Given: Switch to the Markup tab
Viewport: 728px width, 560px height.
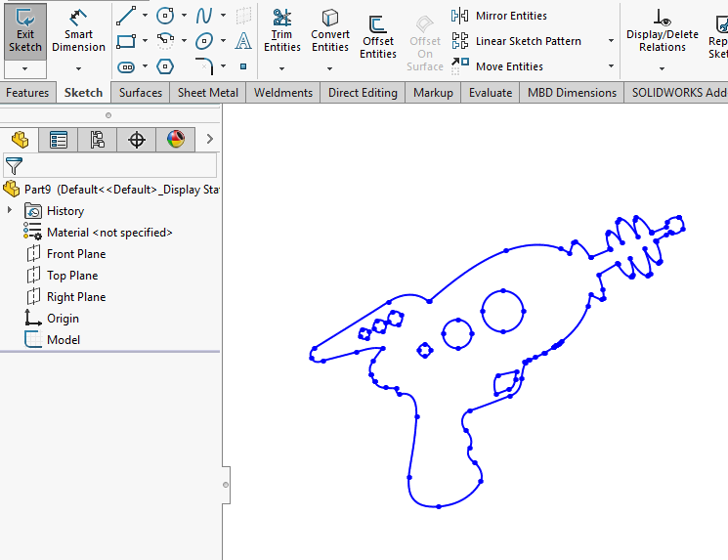Looking at the screenshot, I should 433,93.
